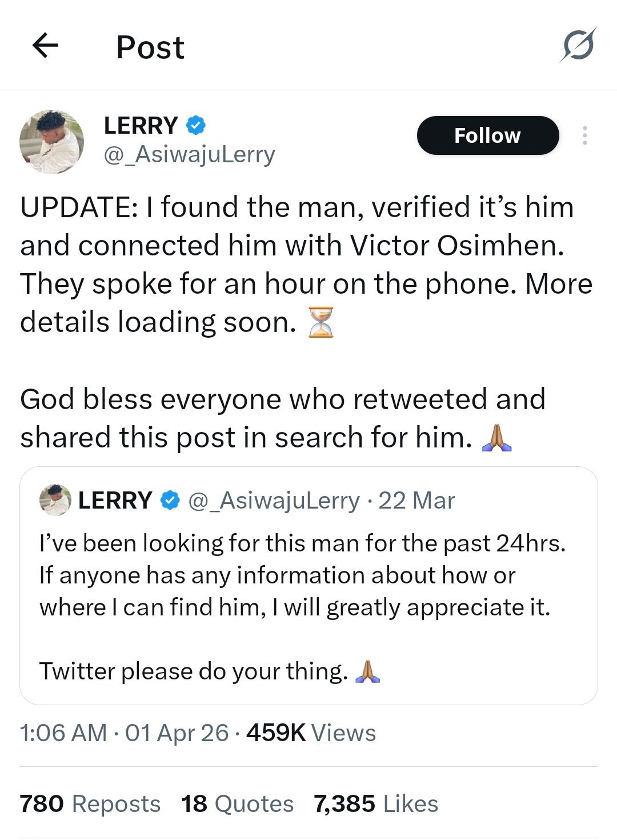Show the 7,385 Likes list
This screenshot has height=840, width=617.
376,804
